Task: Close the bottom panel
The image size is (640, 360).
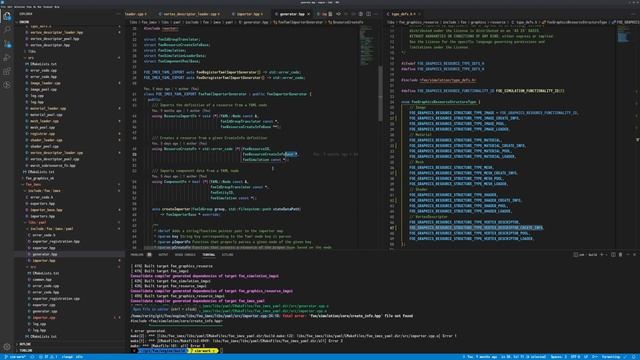Action: (x=634, y=255)
